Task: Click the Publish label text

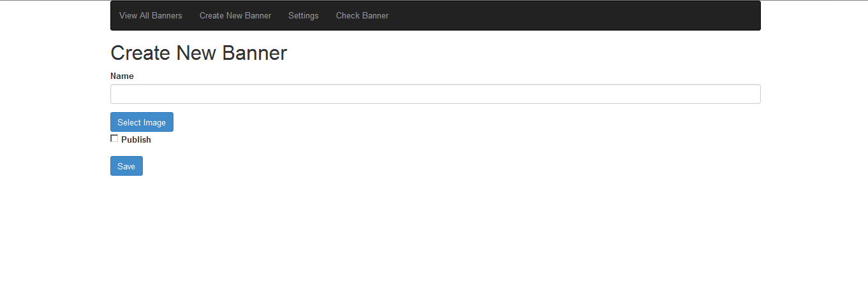Action: [x=136, y=139]
